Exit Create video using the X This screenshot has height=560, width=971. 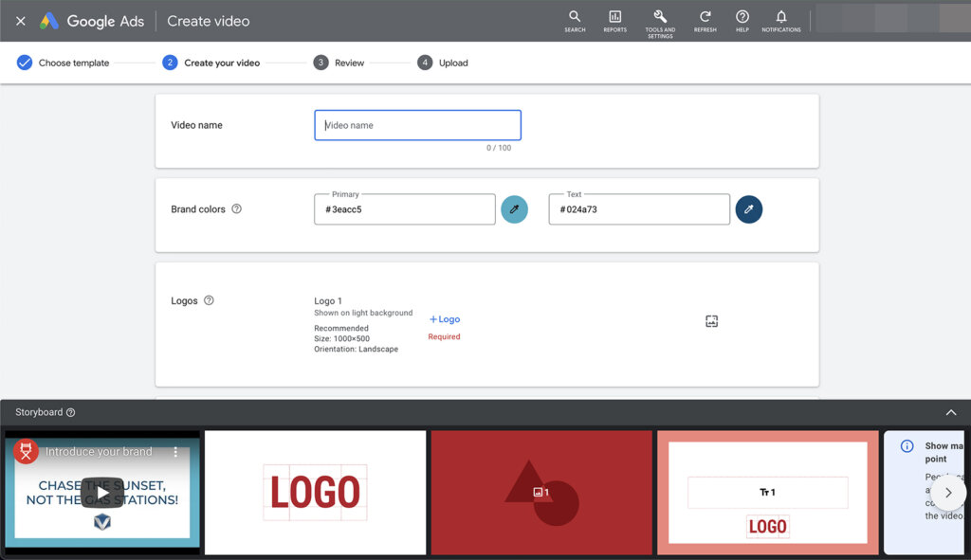pos(20,20)
